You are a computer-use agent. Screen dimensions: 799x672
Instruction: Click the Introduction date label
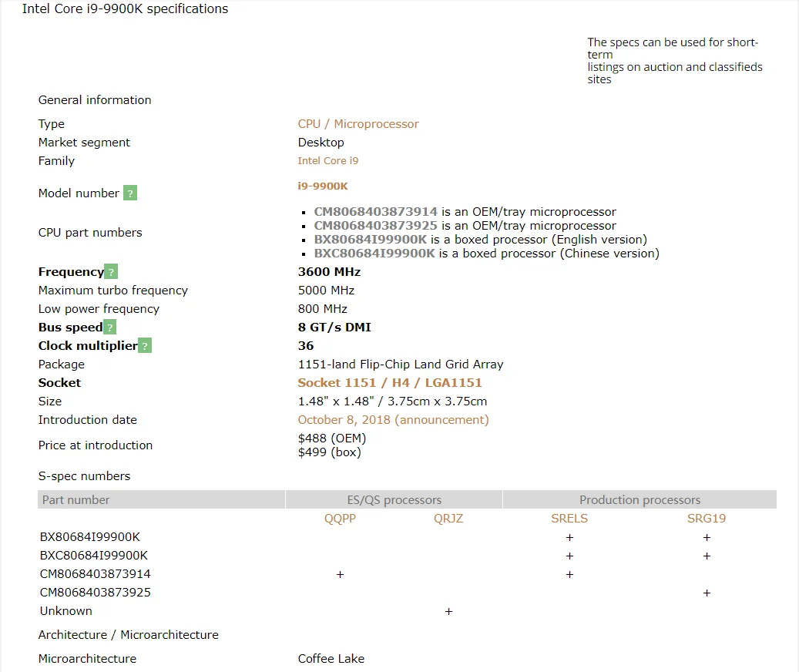click(88, 420)
